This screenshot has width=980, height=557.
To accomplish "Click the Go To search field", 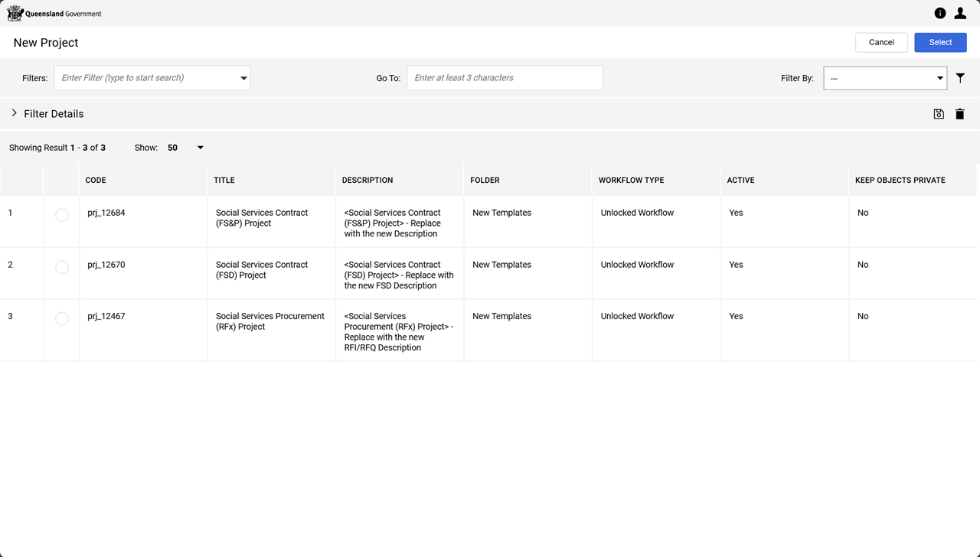I will (505, 78).
